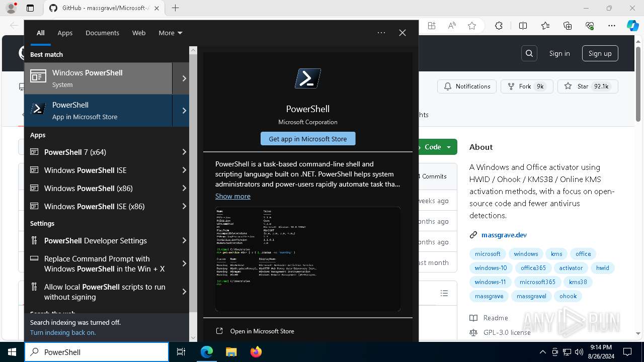Open search panel options ellipsis menu

[x=381, y=33]
